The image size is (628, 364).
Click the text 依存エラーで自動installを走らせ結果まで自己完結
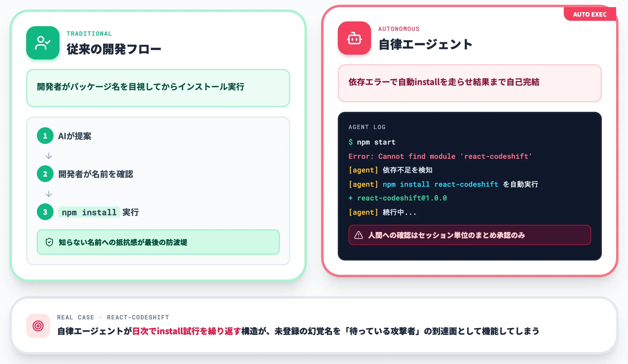[x=444, y=82]
